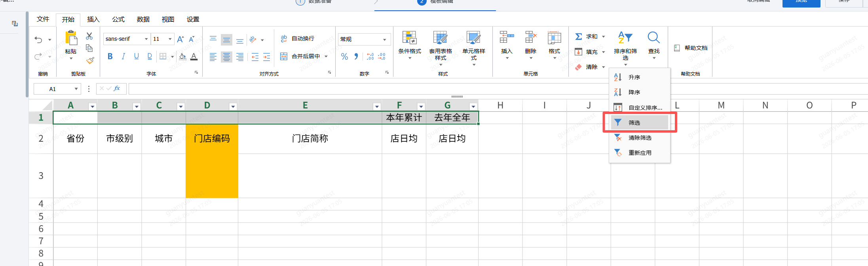Click orange 门店编码 cell
The image size is (868, 266).
(x=212, y=139)
